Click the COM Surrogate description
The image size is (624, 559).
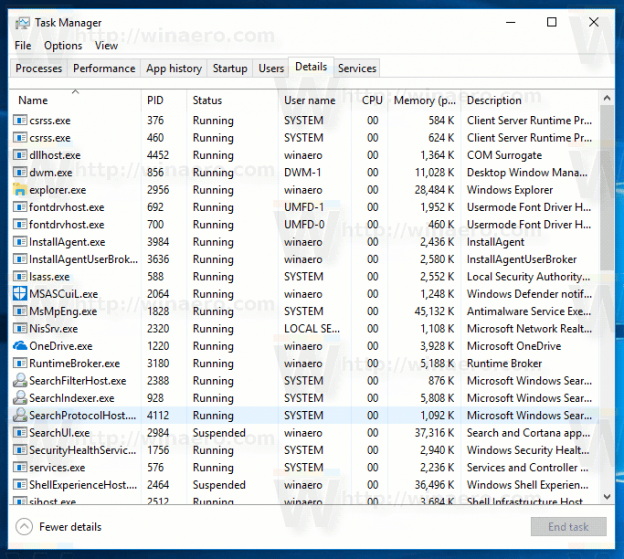504,155
